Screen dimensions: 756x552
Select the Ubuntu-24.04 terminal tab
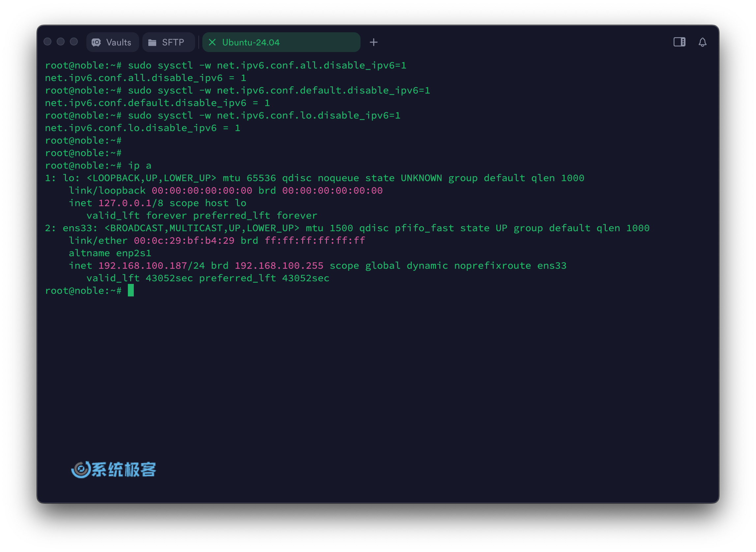point(281,42)
